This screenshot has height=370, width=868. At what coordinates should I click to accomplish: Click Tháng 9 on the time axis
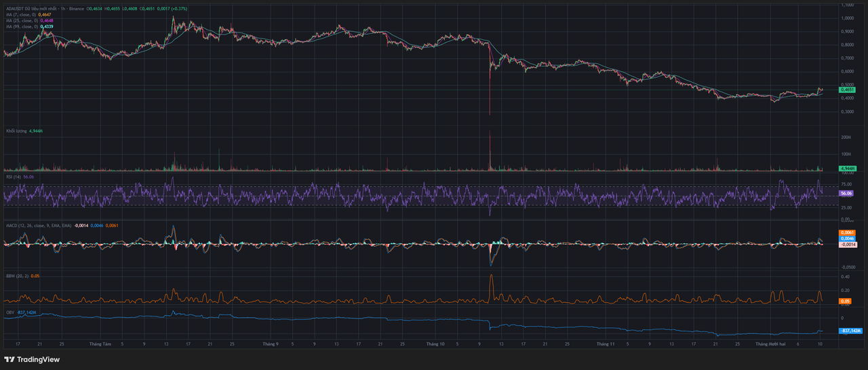271,344
